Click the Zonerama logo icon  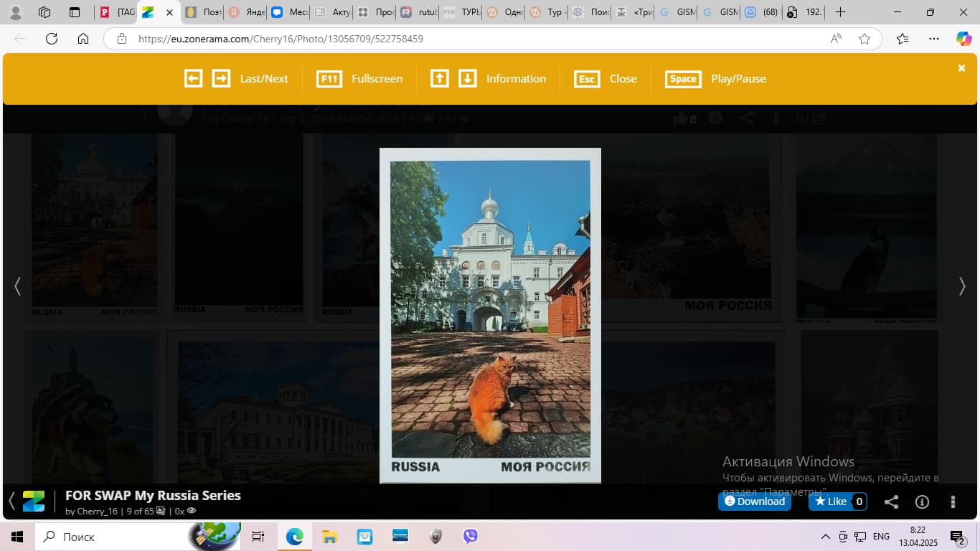[x=34, y=501]
